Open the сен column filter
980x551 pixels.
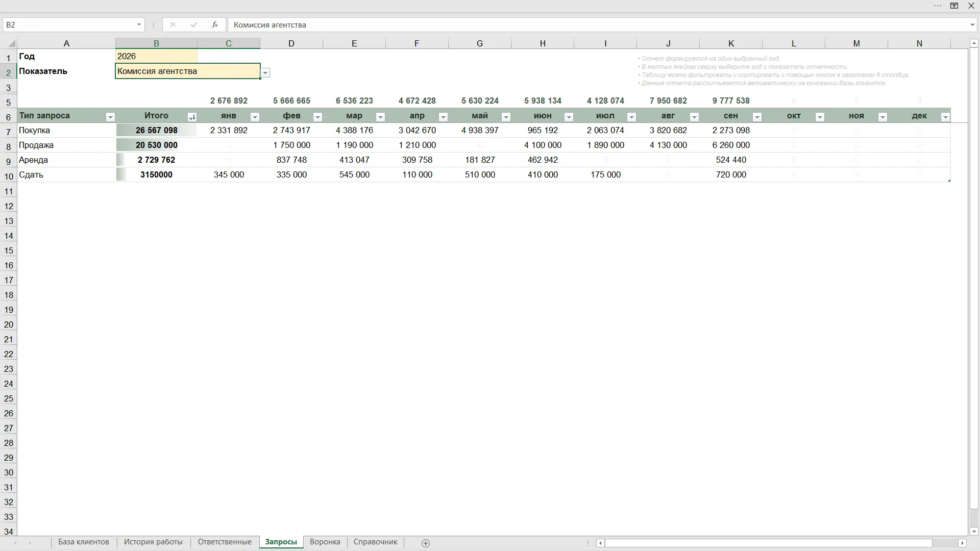coord(757,117)
